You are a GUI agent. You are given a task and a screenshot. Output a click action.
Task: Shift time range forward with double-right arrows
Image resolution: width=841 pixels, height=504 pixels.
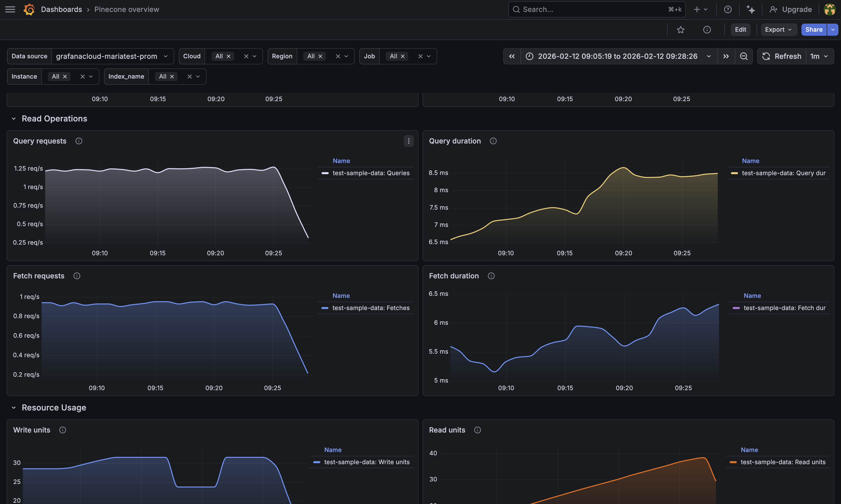tap(726, 56)
